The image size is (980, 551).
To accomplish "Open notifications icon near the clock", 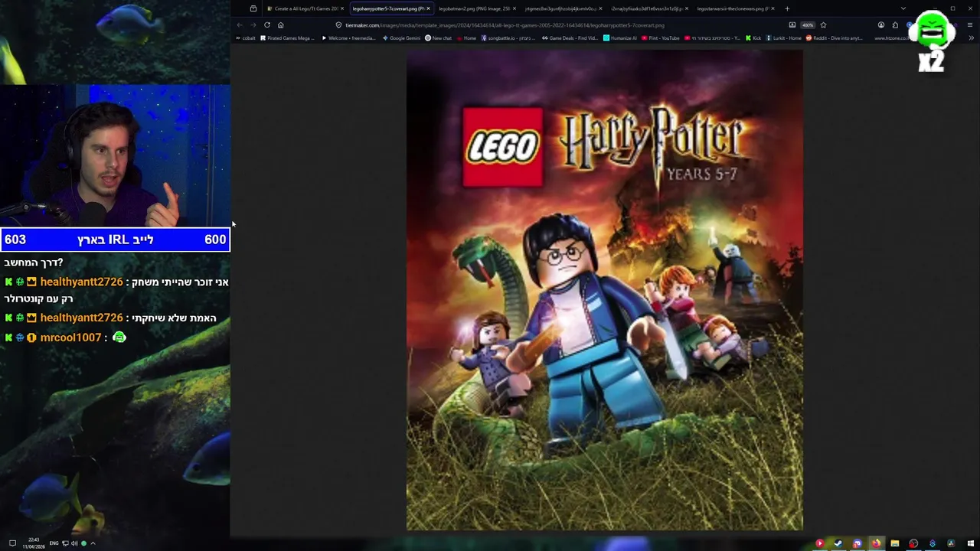I will [12, 543].
